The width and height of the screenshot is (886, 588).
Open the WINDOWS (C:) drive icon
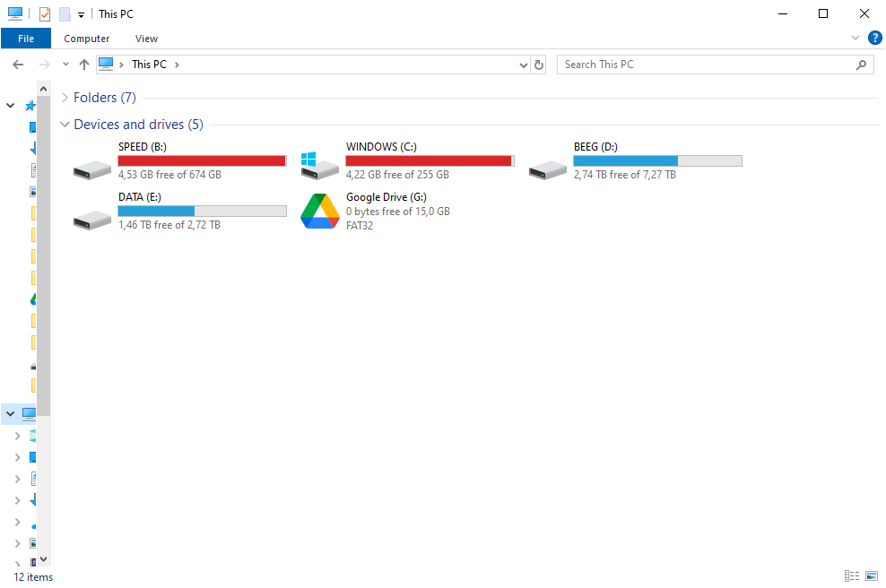click(x=319, y=166)
